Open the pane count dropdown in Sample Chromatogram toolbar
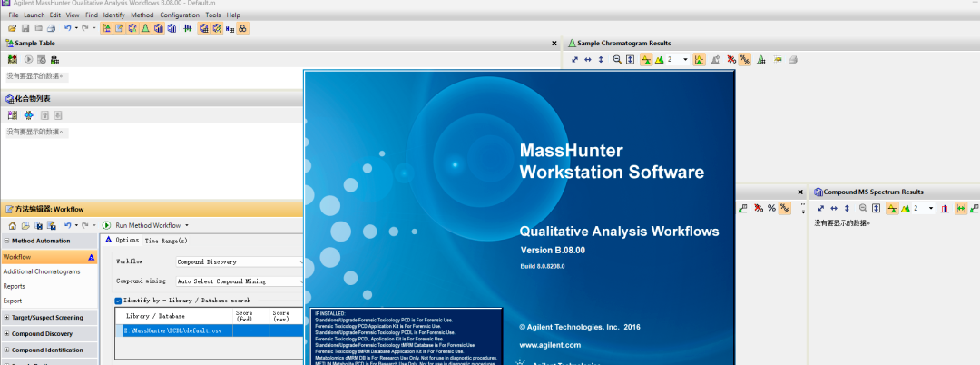This screenshot has height=365, width=980. pos(685,59)
